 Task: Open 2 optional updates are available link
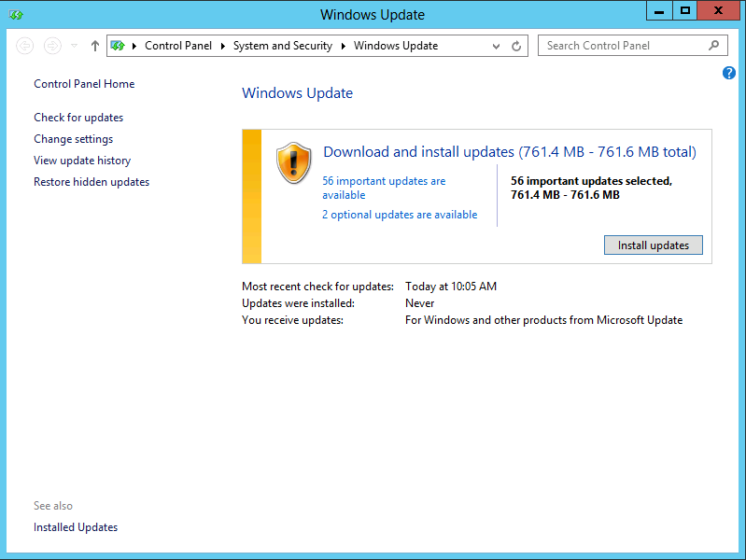tap(400, 215)
